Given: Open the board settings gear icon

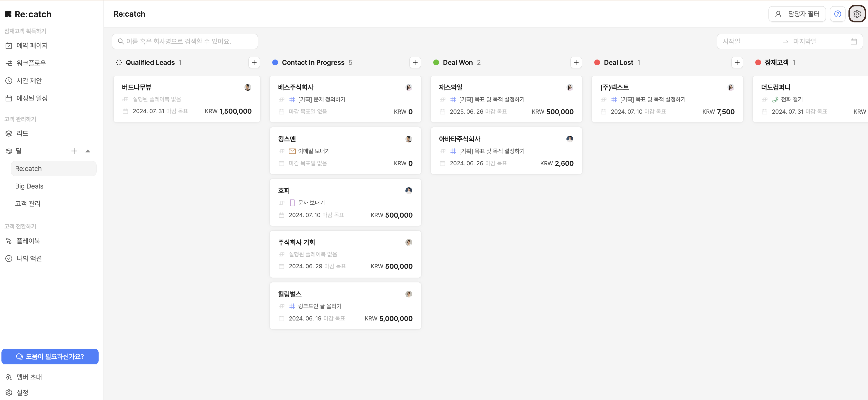Looking at the screenshot, I should click(857, 14).
